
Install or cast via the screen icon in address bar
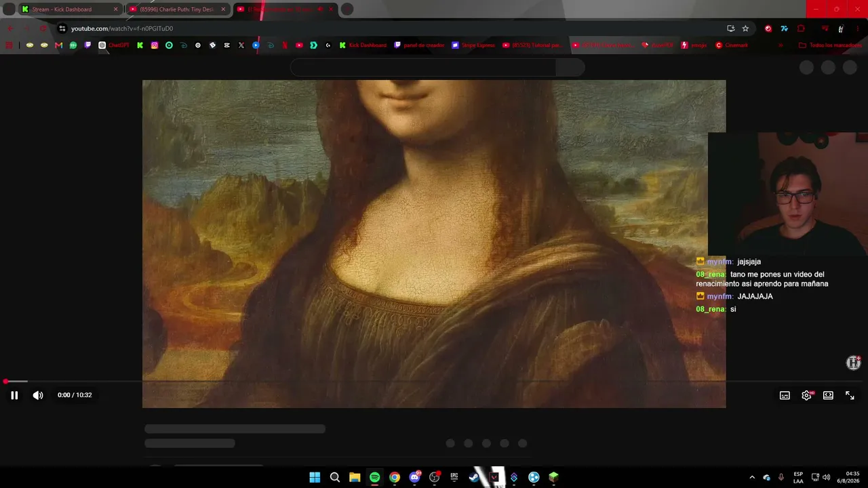click(x=730, y=28)
